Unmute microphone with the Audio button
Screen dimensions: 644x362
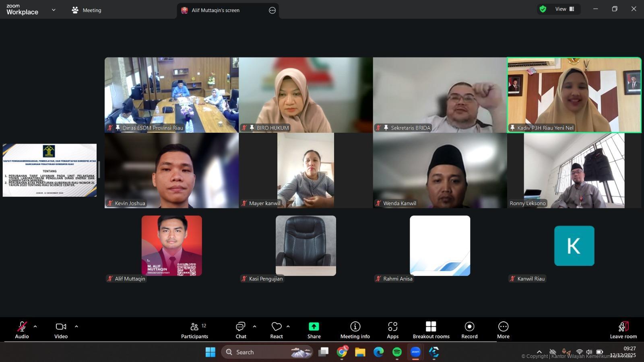22,330
